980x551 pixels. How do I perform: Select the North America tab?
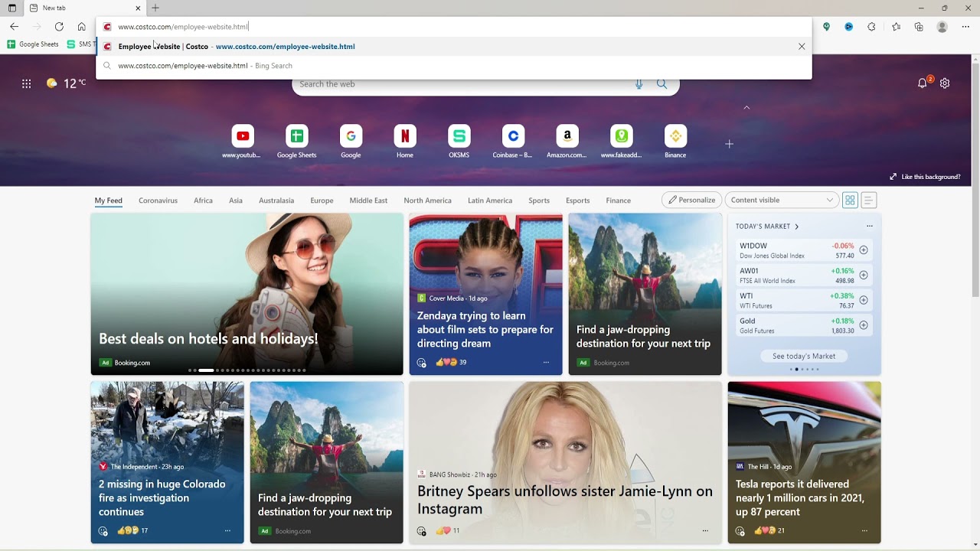pyautogui.click(x=427, y=201)
